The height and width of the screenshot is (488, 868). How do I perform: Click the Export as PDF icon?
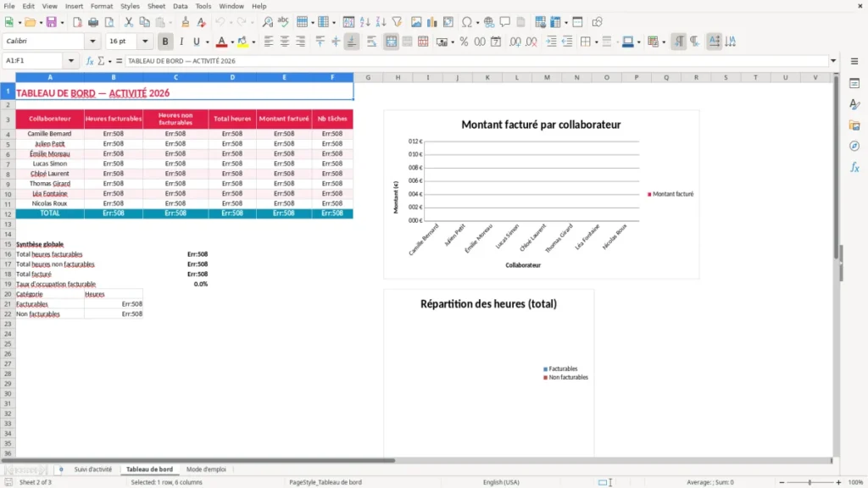77,22
